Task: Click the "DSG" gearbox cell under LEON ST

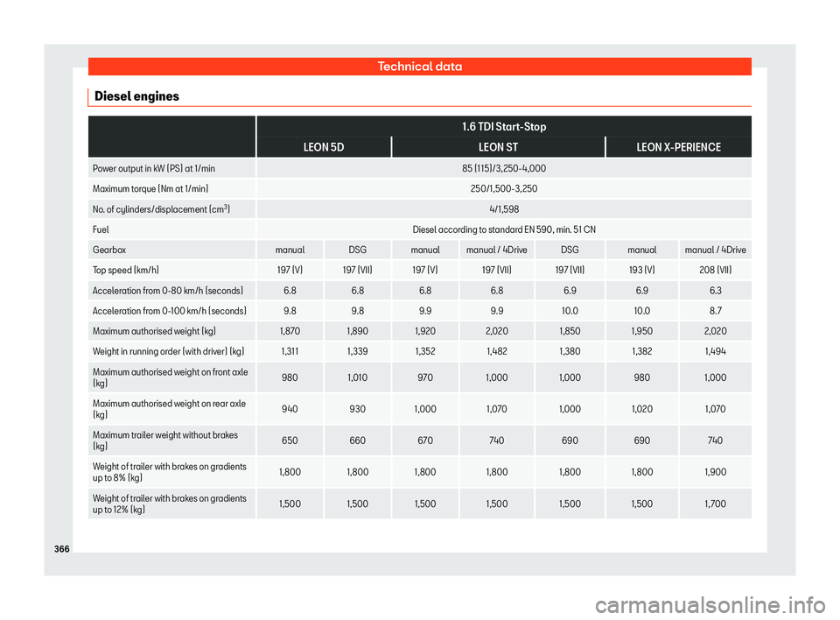Action: coord(570,250)
